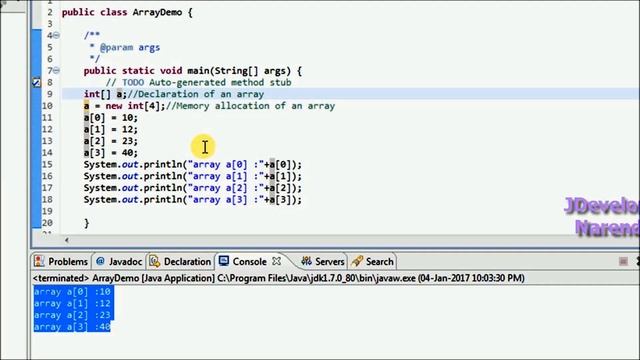Click the console Terminate stop button
This screenshot has width=640, height=360.
623,261
